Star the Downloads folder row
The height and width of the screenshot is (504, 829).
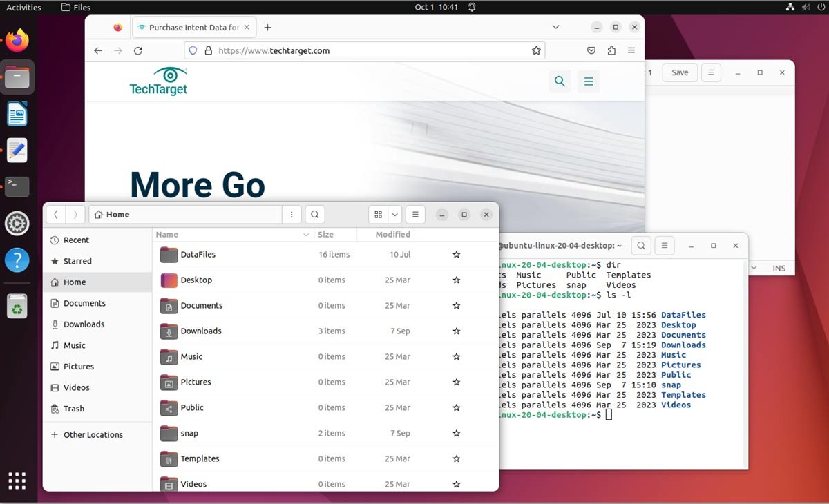[x=456, y=331]
